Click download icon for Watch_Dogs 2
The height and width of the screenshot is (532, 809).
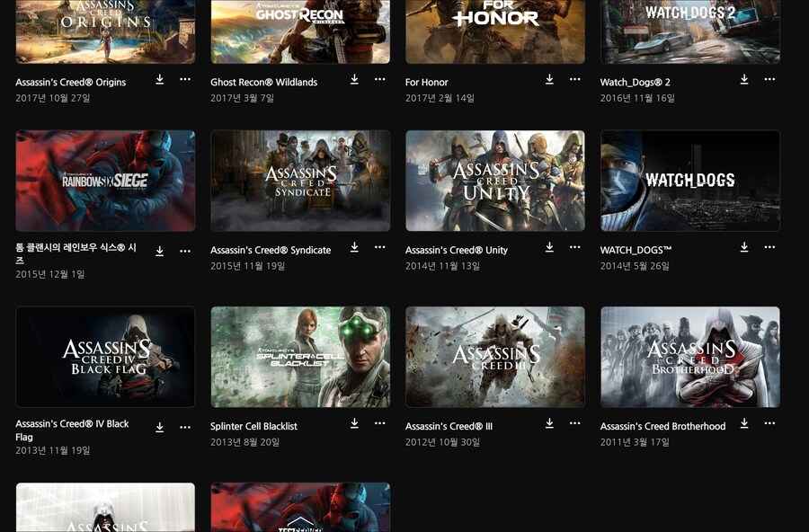pyautogui.click(x=744, y=80)
